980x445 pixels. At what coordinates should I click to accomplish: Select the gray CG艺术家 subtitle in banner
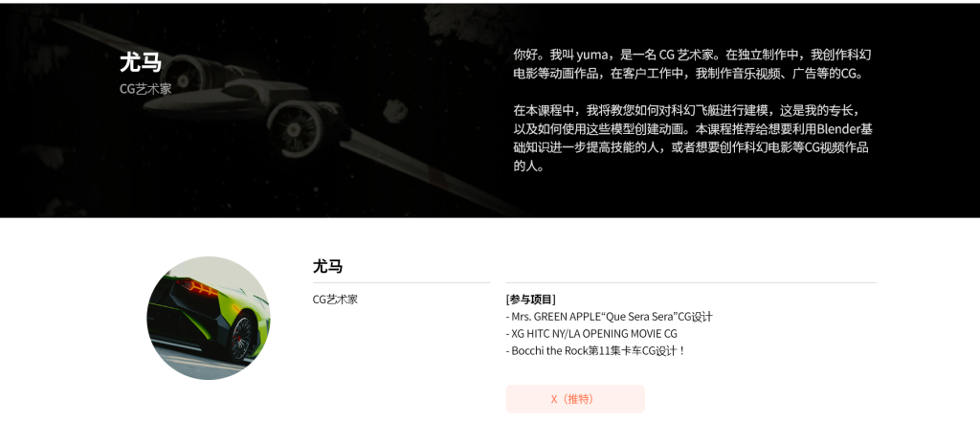click(x=145, y=89)
